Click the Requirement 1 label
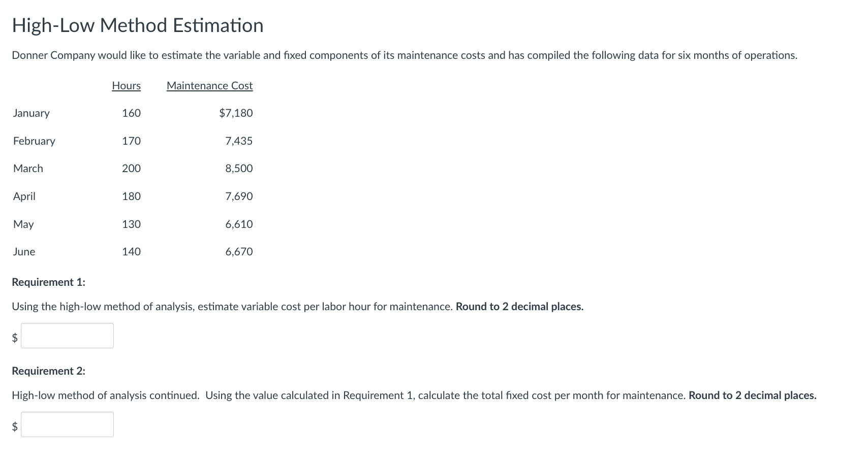The height and width of the screenshot is (463, 868). tap(48, 282)
